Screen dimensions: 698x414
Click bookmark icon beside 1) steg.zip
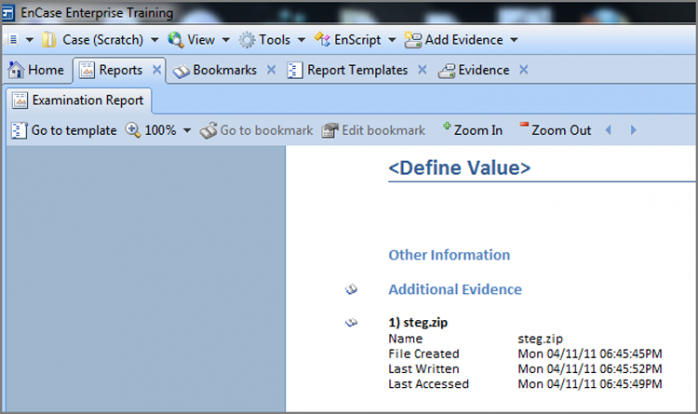tap(351, 322)
